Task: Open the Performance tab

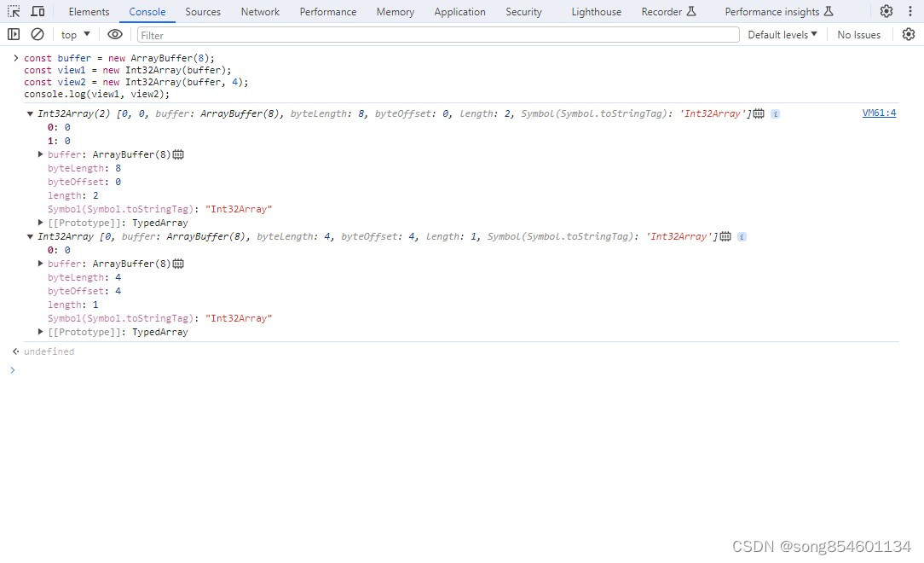Action: click(327, 12)
